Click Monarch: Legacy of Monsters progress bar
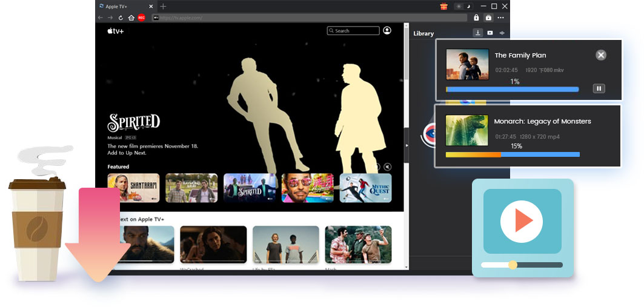 [513, 154]
